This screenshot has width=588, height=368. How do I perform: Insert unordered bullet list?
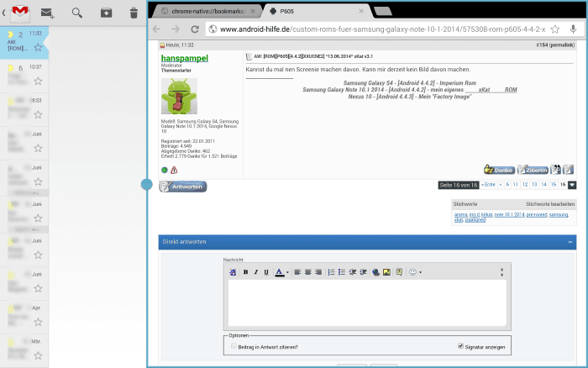(342, 272)
